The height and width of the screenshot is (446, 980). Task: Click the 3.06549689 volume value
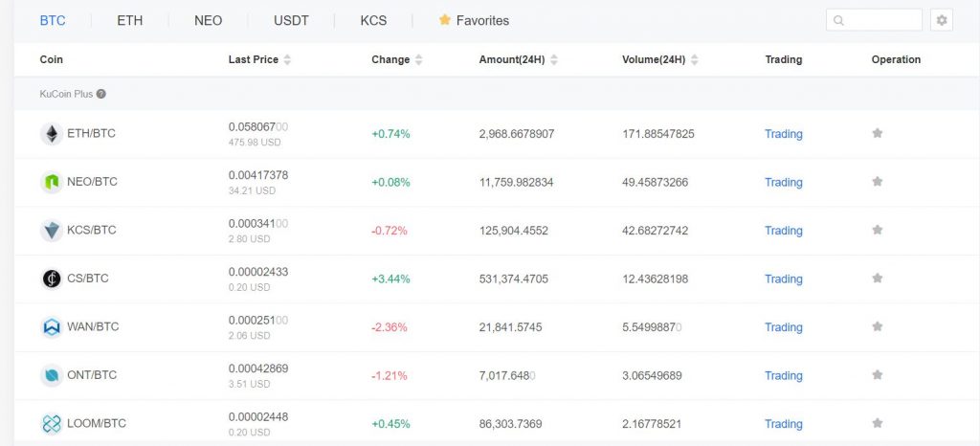(x=652, y=375)
